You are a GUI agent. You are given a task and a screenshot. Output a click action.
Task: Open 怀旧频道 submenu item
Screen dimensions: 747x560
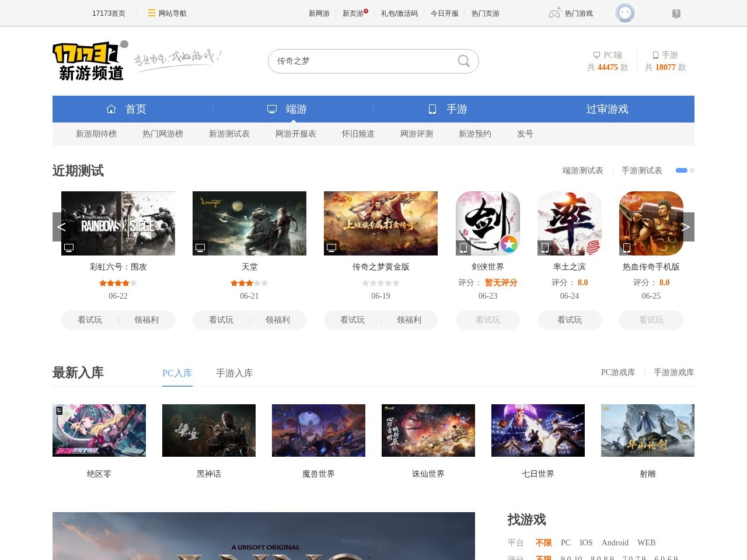[x=358, y=134]
